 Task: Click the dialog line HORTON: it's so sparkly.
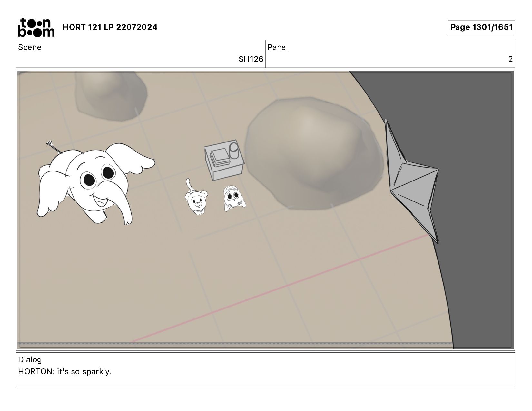64,372
